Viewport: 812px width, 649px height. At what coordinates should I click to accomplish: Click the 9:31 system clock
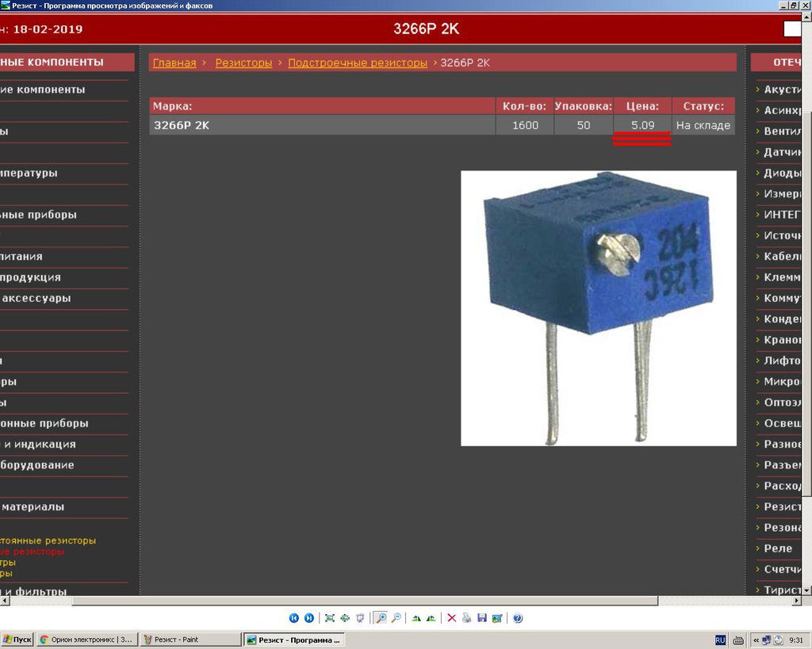[796, 640]
